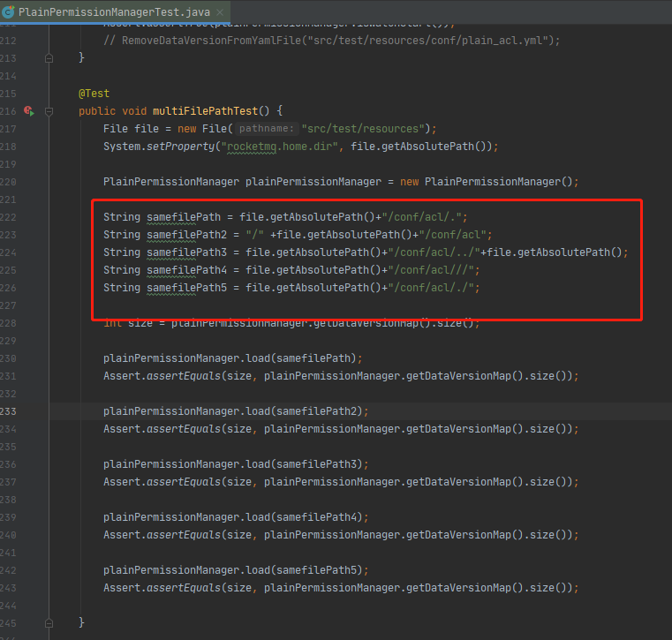Click the commented RemoveDataVersionFromYamlFile line
Viewport: 672px width, 640px height.
click(x=332, y=41)
